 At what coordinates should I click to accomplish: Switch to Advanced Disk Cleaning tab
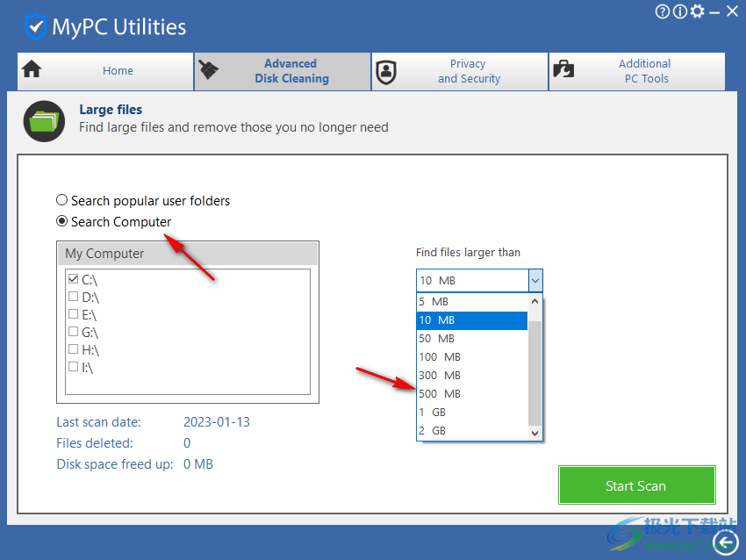click(x=283, y=71)
